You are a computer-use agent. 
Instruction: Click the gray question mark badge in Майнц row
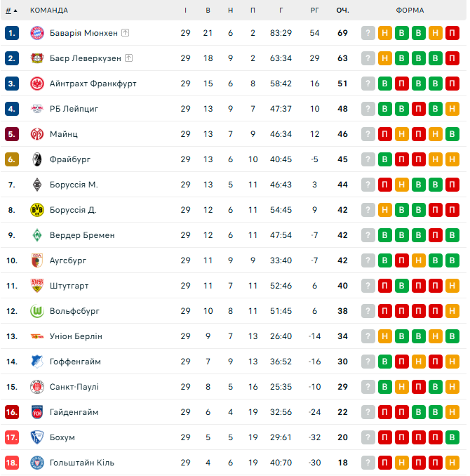368,134
